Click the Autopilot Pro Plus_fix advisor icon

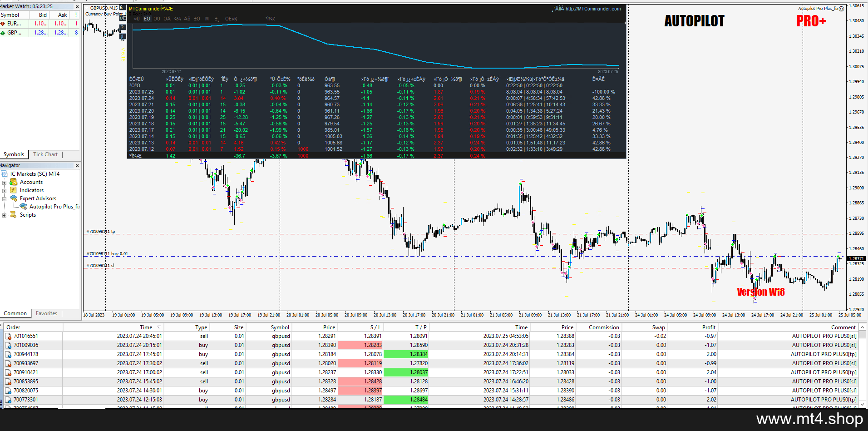coord(23,207)
